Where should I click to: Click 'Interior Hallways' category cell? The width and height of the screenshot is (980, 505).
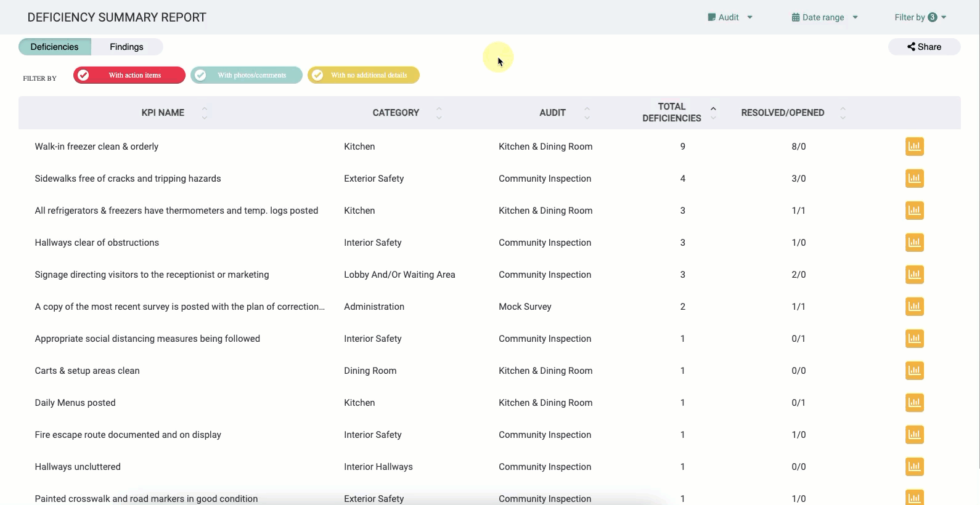coord(378,467)
